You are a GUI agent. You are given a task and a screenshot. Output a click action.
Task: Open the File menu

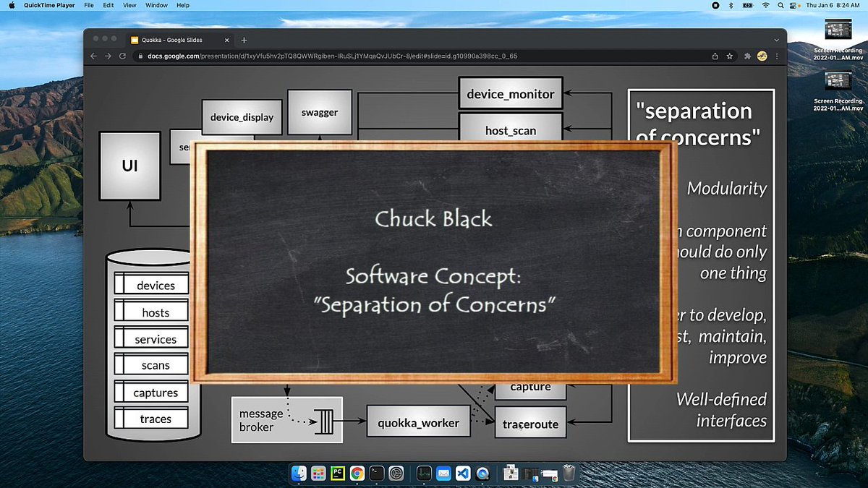pos(88,5)
